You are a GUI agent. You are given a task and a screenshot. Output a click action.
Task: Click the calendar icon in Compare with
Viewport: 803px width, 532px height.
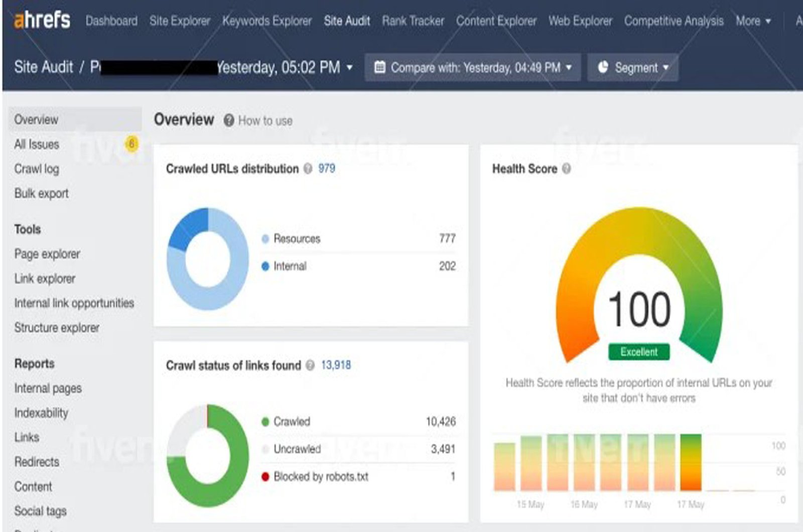click(380, 67)
